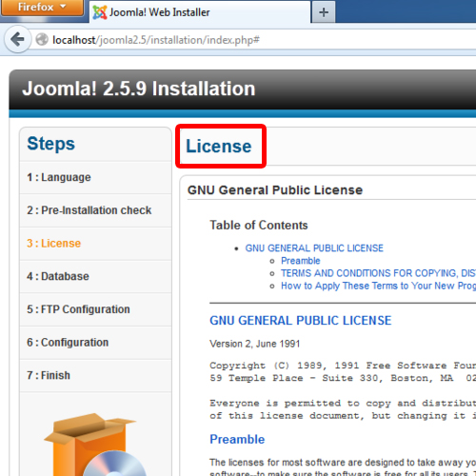Click the globe site identity icon
Viewport: 476px width, 476px height.
(42, 40)
